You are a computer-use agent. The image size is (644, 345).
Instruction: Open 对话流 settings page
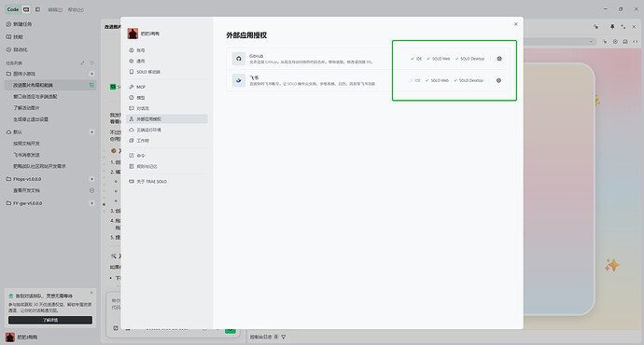click(x=167, y=108)
